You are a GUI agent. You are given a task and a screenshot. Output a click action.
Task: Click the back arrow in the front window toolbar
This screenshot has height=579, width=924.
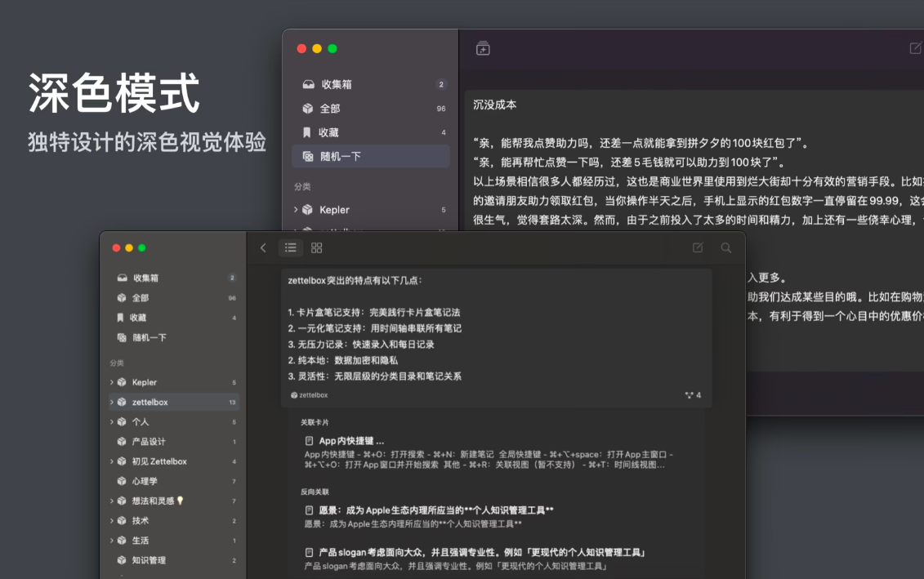(262, 248)
